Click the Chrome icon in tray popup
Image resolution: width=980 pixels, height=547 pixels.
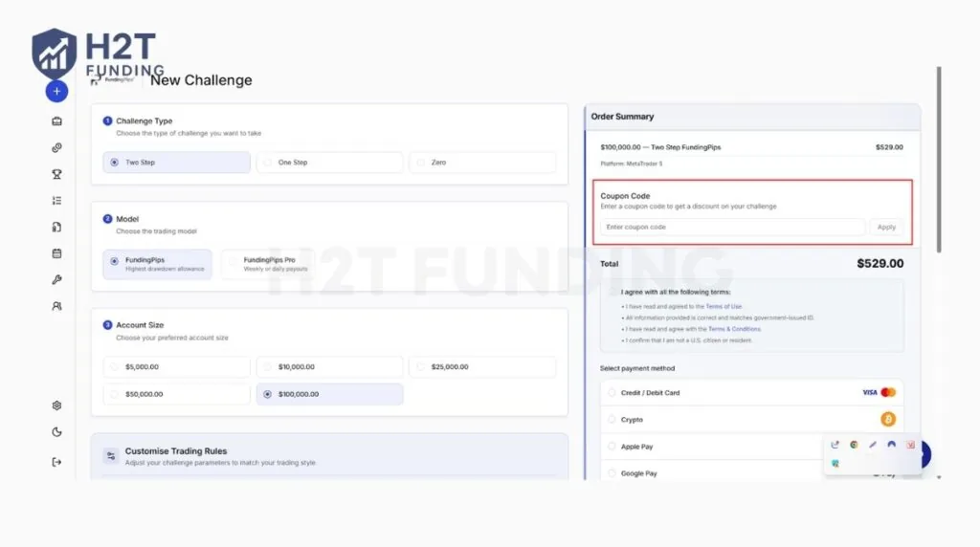(x=854, y=445)
